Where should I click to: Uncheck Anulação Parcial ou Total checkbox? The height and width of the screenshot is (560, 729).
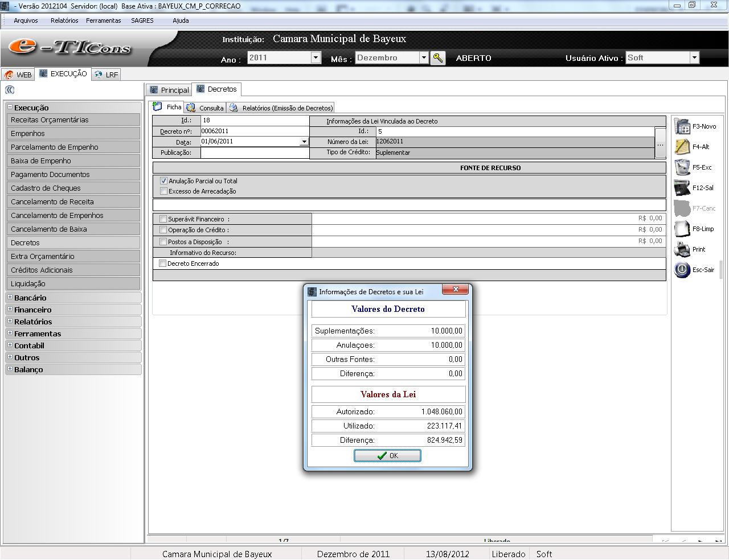point(164,181)
